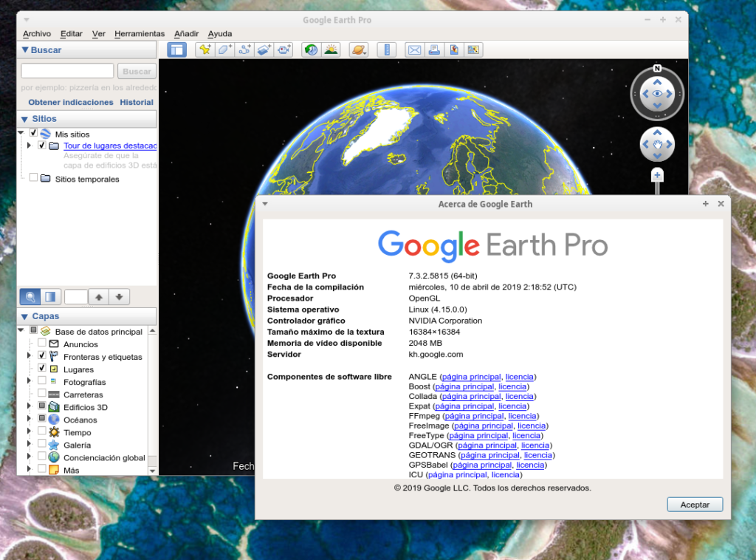The width and height of the screenshot is (756, 560).
Task: Open the Añadir menu
Action: coord(186,34)
